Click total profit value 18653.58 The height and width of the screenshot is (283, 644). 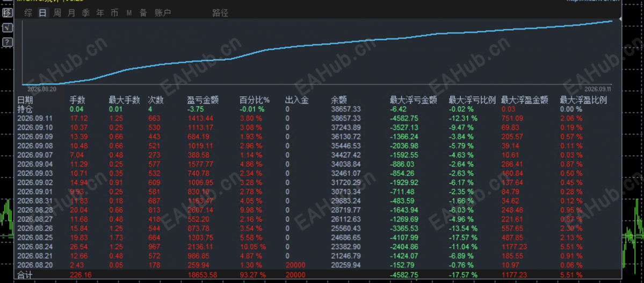201,274
